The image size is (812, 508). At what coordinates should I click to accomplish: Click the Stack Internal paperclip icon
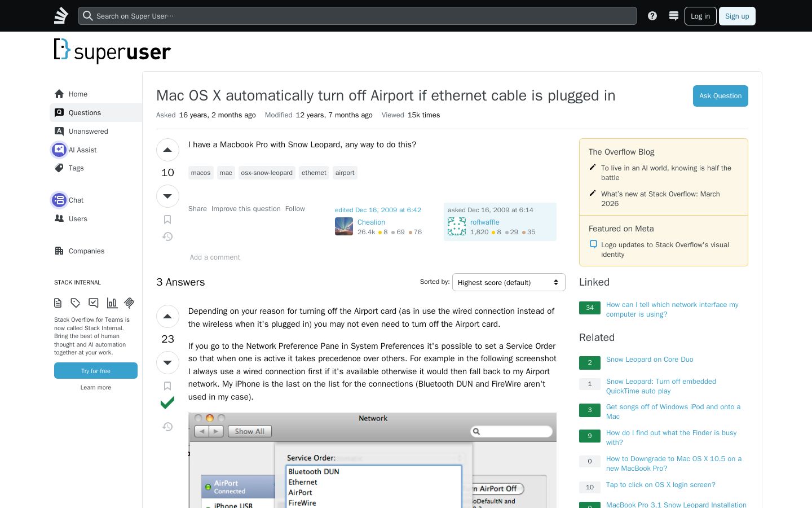pos(129,303)
